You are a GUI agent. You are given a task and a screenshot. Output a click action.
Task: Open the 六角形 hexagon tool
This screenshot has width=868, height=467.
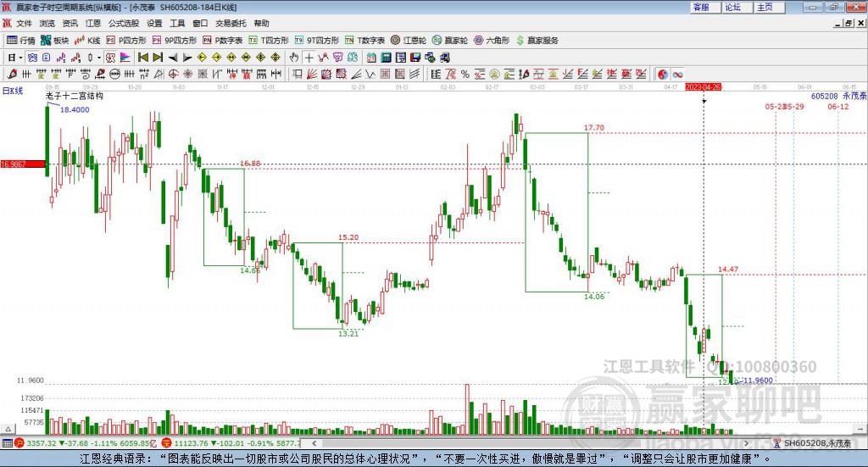pyautogui.click(x=492, y=41)
